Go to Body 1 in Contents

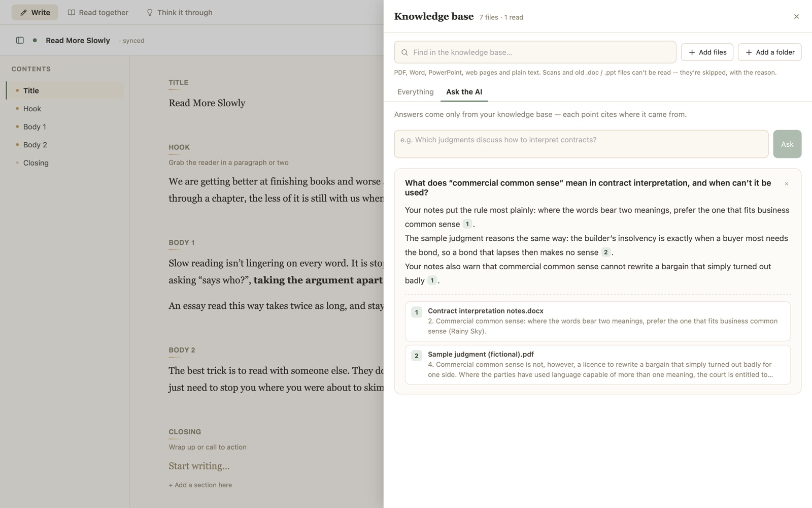tap(64, 126)
